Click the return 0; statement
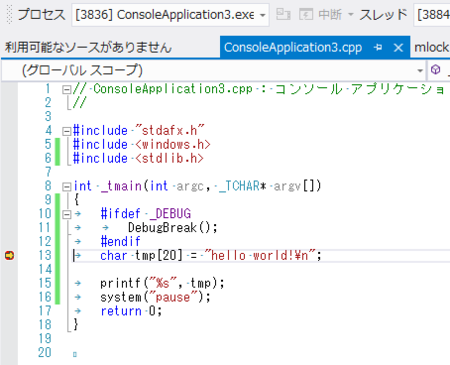The image size is (450, 365). point(131,311)
